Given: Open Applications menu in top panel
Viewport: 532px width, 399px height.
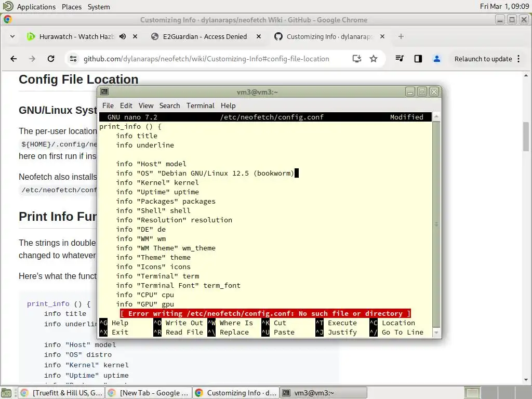Looking at the screenshot, I should [x=36, y=7].
